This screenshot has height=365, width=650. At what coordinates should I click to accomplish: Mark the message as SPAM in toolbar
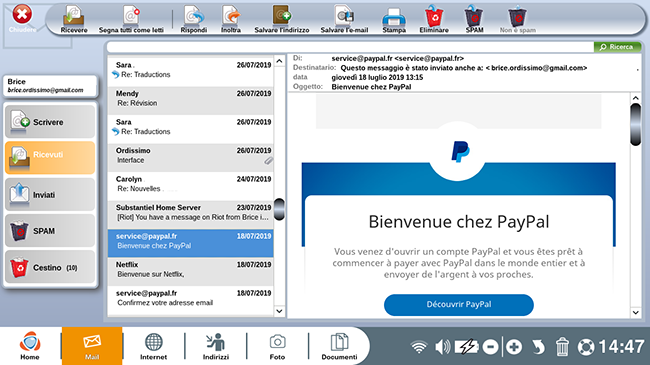point(474,19)
